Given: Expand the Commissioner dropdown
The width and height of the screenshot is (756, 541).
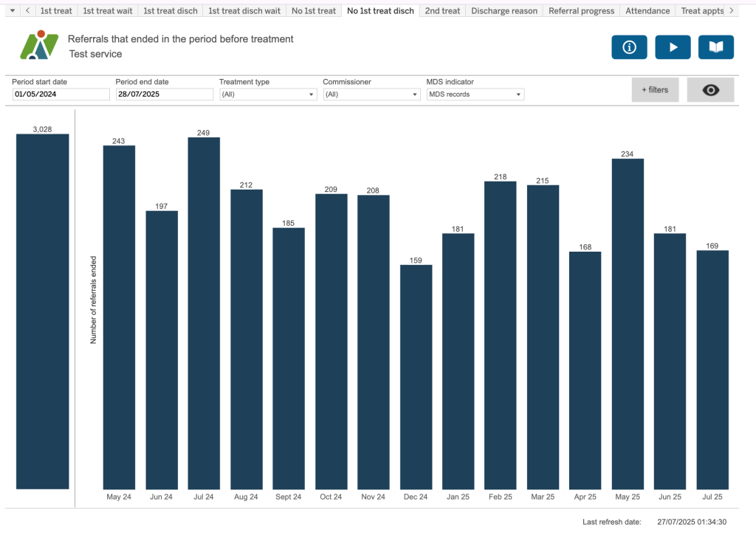Looking at the screenshot, I should click(x=371, y=94).
